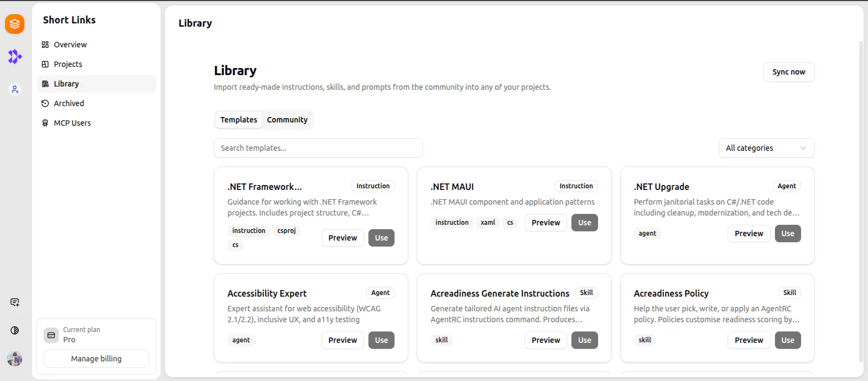Preview Acreadiness Generate Instructions template
The height and width of the screenshot is (381, 868).
pyautogui.click(x=546, y=340)
